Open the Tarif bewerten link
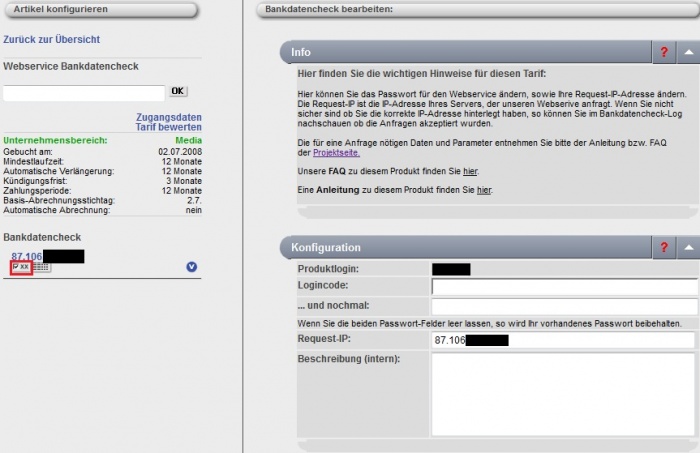Viewport: 700px width, 453px height. pos(168,128)
